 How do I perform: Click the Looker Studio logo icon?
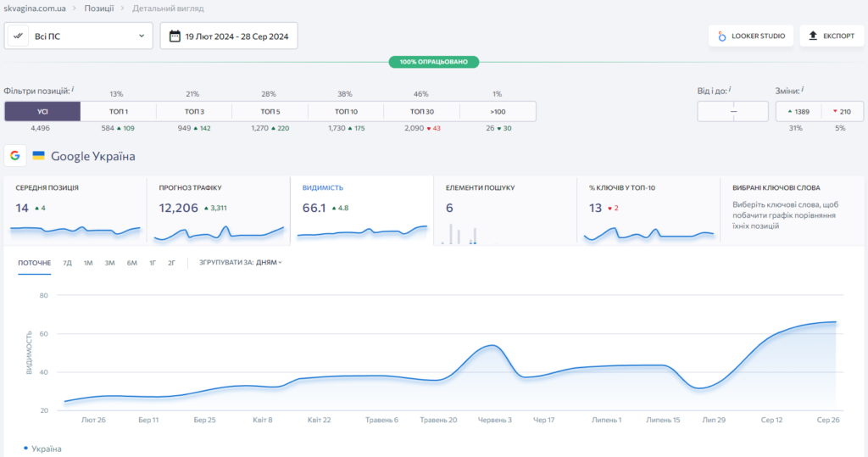[722, 36]
